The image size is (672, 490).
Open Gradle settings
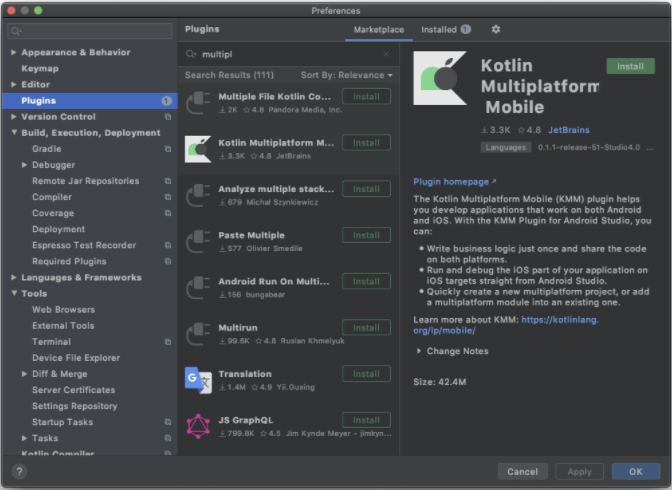point(46,149)
